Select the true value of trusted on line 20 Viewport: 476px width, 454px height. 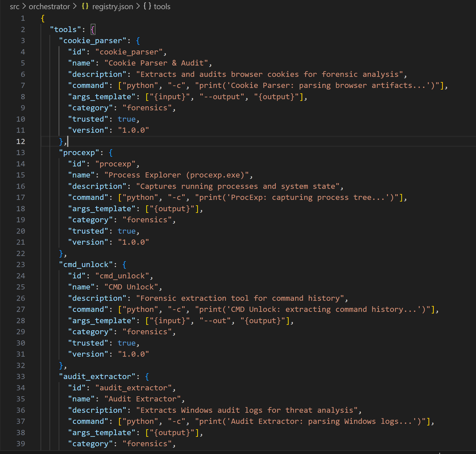point(127,231)
